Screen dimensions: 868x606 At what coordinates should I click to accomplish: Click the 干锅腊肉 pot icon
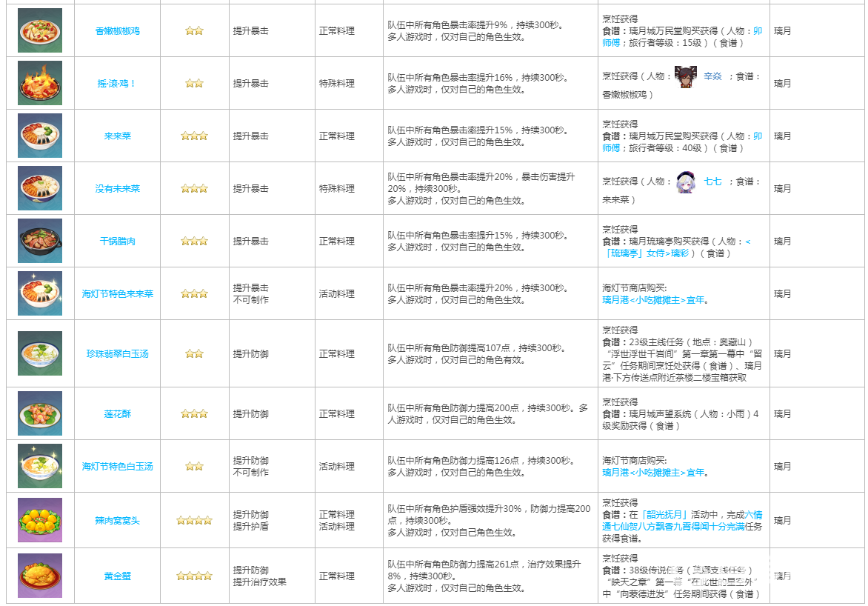pyautogui.click(x=40, y=241)
